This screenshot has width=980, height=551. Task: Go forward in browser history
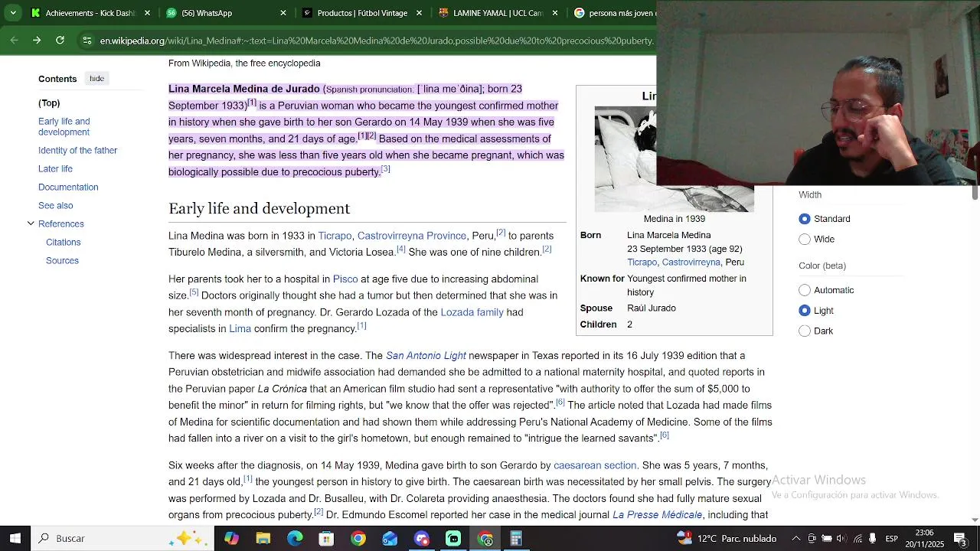pyautogui.click(x=37, y=41)
